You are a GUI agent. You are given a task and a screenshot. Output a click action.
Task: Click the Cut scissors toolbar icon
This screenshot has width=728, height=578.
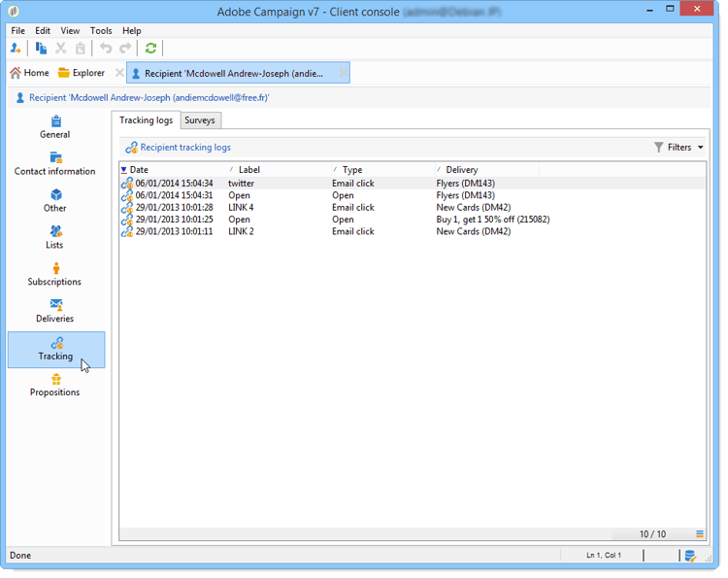coord(61,48)
